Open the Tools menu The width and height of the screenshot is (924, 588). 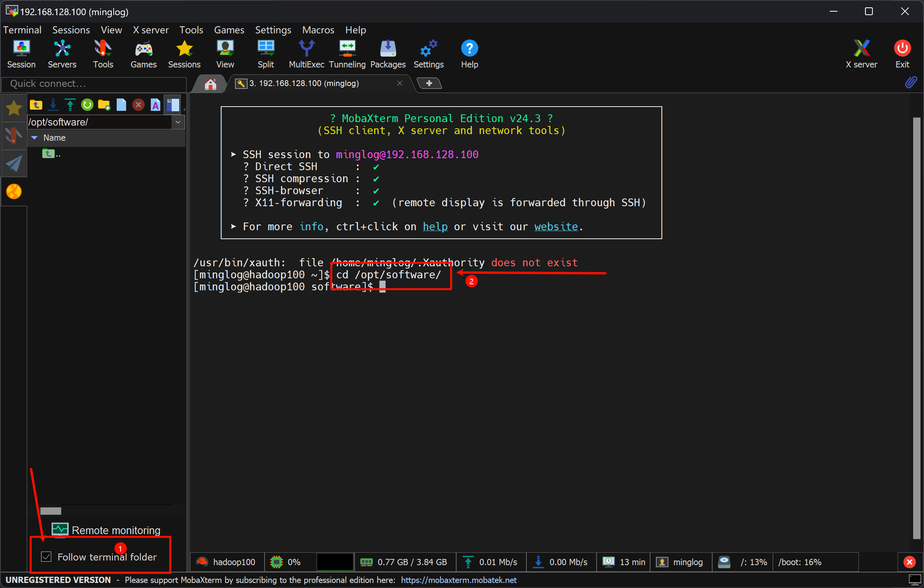[191, 30]
